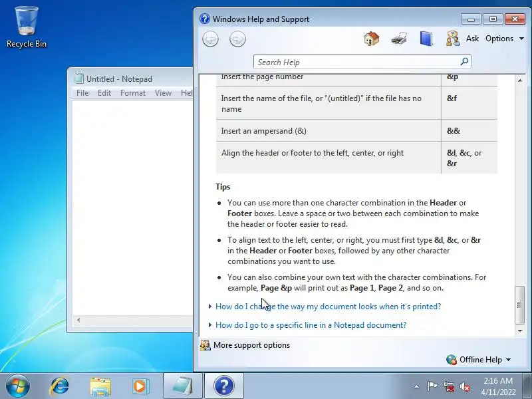Click the Ask people icon

[x=453, y=39]
